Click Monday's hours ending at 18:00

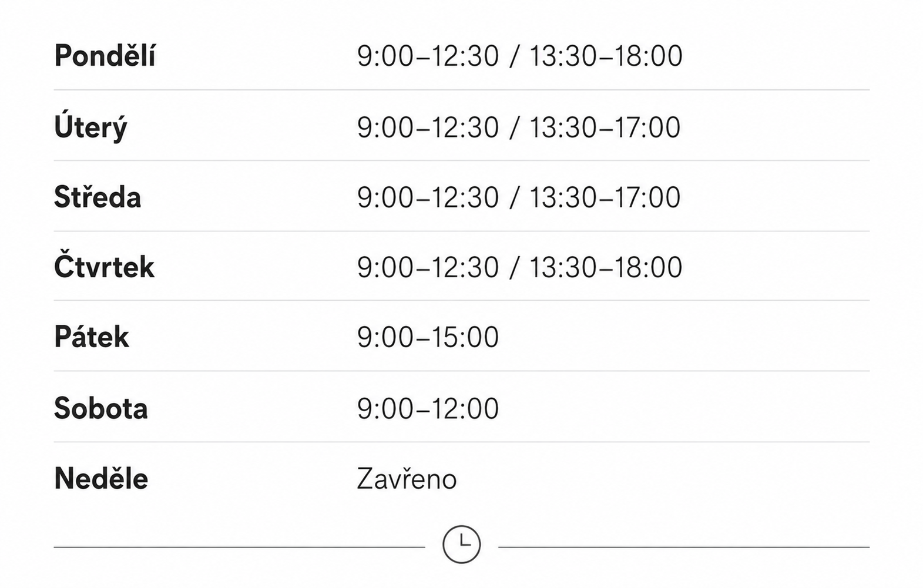point(519,56)
